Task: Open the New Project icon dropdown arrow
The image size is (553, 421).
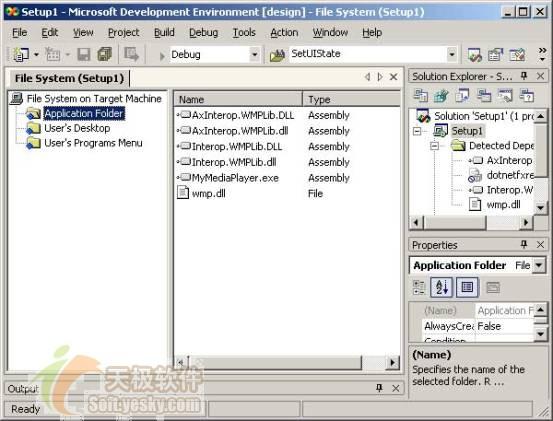Action: click(36, 55)
